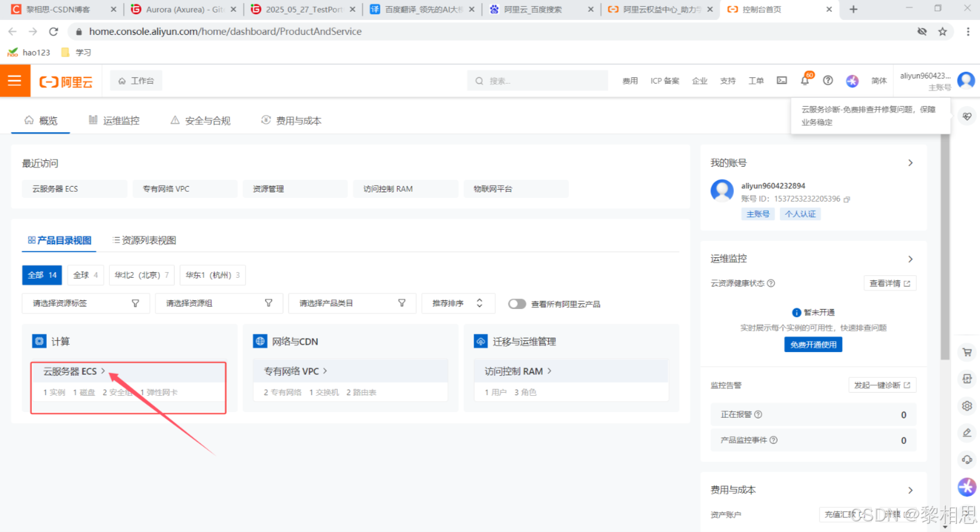Click help icon beside 正在报警
This screenshot has width=980, height=532.
[x=758, y=415]
